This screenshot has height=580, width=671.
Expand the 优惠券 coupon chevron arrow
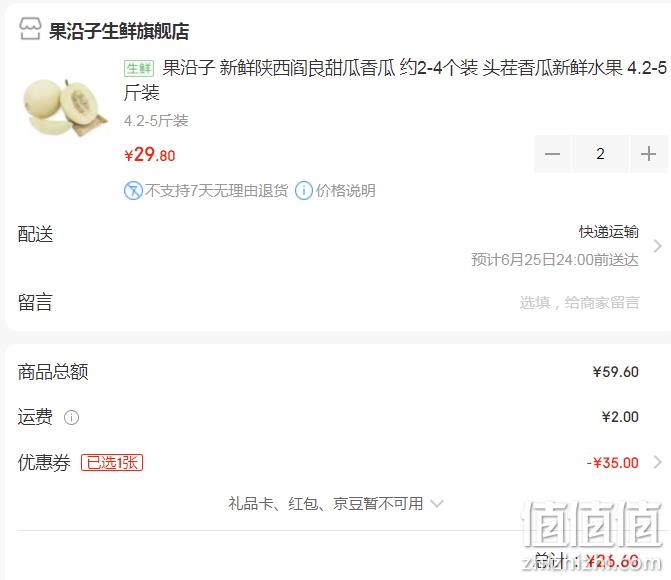(x=657, y=462)
